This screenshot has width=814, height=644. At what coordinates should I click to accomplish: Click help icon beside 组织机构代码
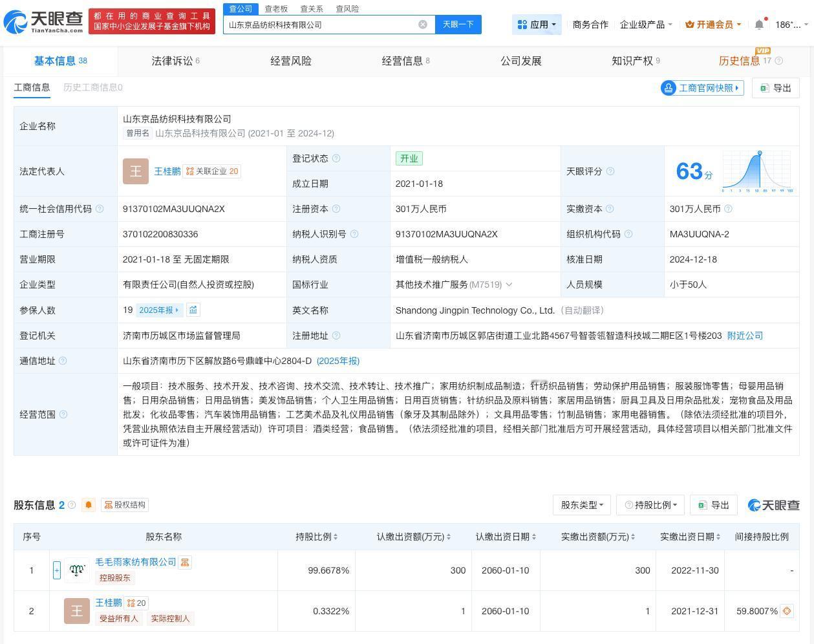click(628, 234)
